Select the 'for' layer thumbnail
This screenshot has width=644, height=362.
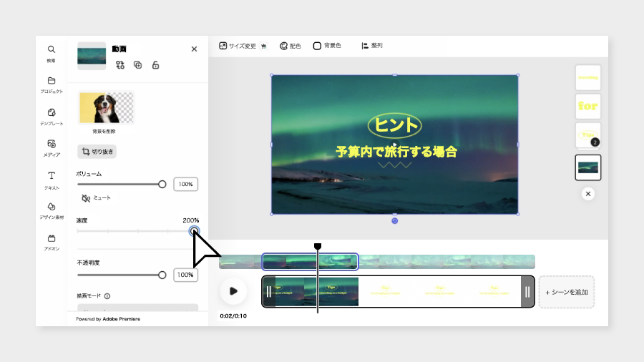588,107
